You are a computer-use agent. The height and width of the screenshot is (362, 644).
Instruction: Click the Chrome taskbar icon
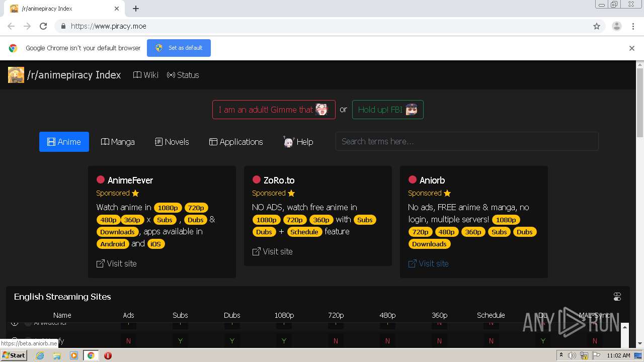point(91,355)
